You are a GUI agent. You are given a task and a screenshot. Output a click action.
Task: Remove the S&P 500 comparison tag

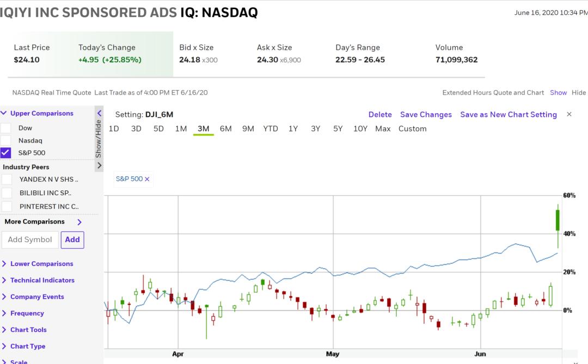147,179
